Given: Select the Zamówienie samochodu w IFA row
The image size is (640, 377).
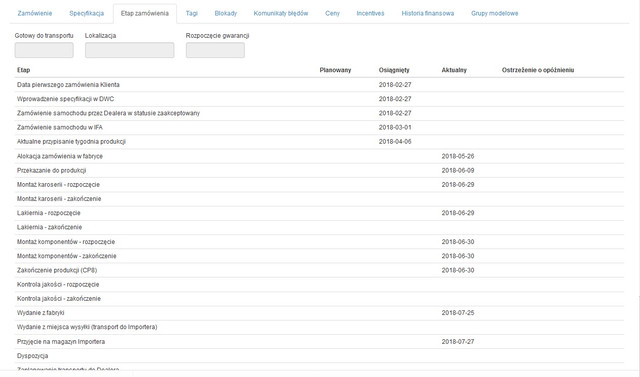Looking at the screenshot, I should coord(319,128).
